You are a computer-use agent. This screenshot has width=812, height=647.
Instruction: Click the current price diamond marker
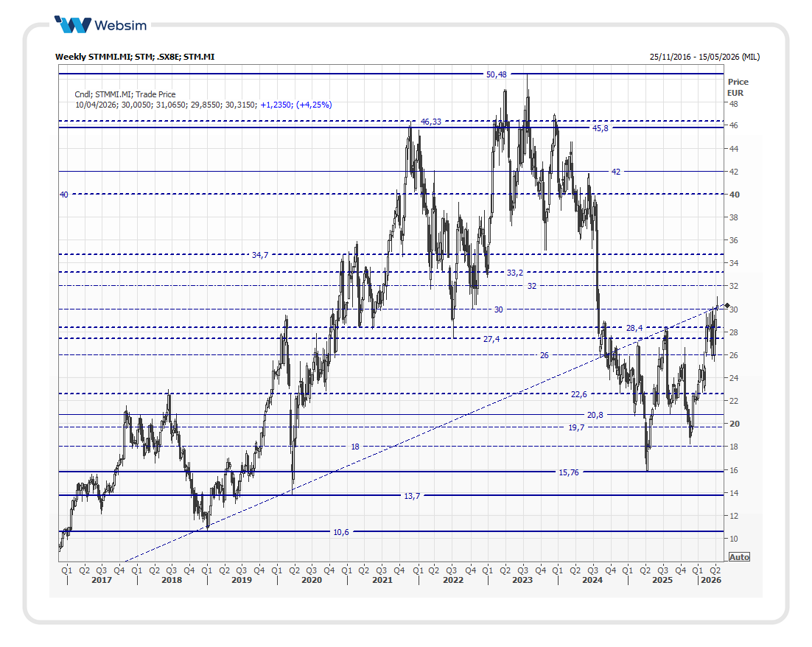[x=727, y=306]
